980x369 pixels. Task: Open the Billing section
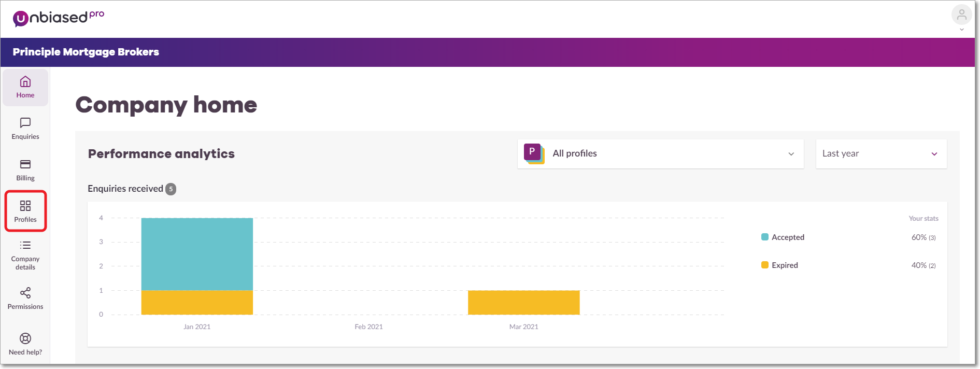(x=25, y=171)
